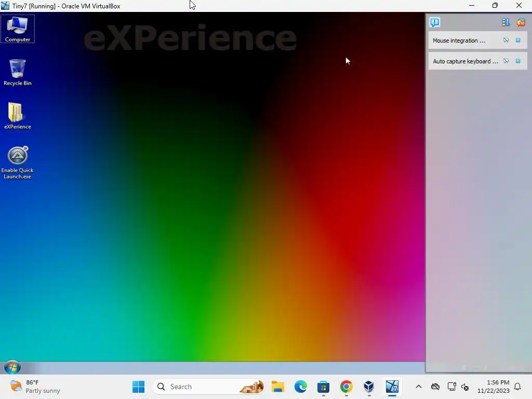
Task: Select the Tiny7 VM taskbar icon
Action: (x=392, y=387)
